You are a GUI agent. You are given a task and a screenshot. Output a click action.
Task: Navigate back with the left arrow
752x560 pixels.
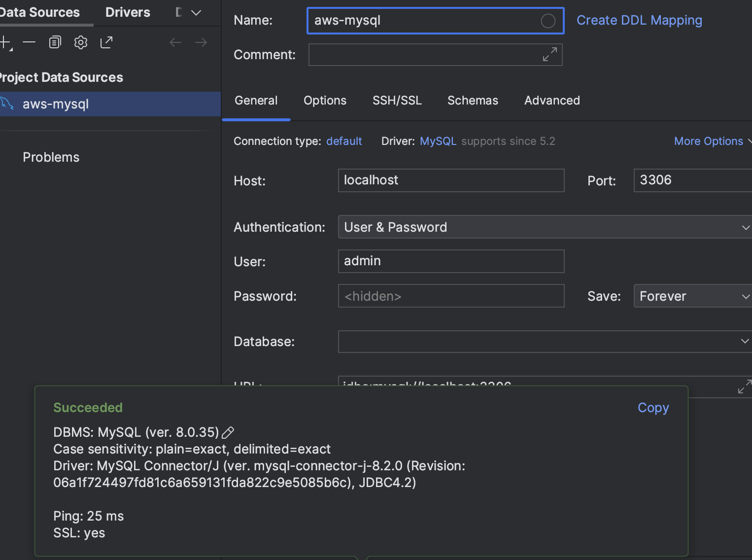[175, 42]
